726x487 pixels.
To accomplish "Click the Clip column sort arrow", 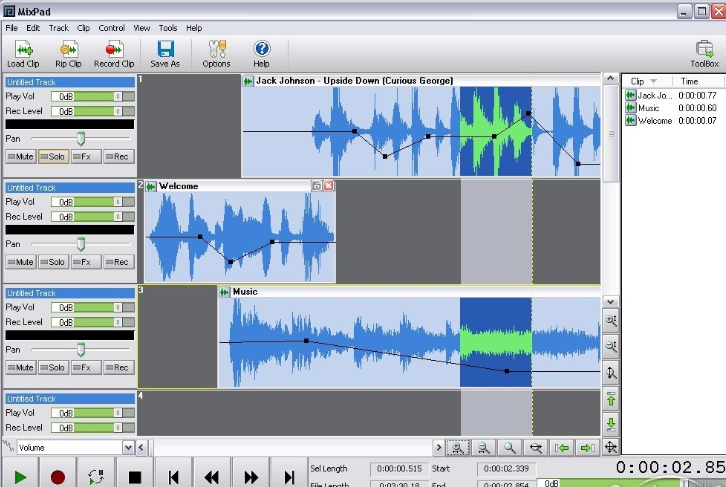I will (x=654, y=81).
